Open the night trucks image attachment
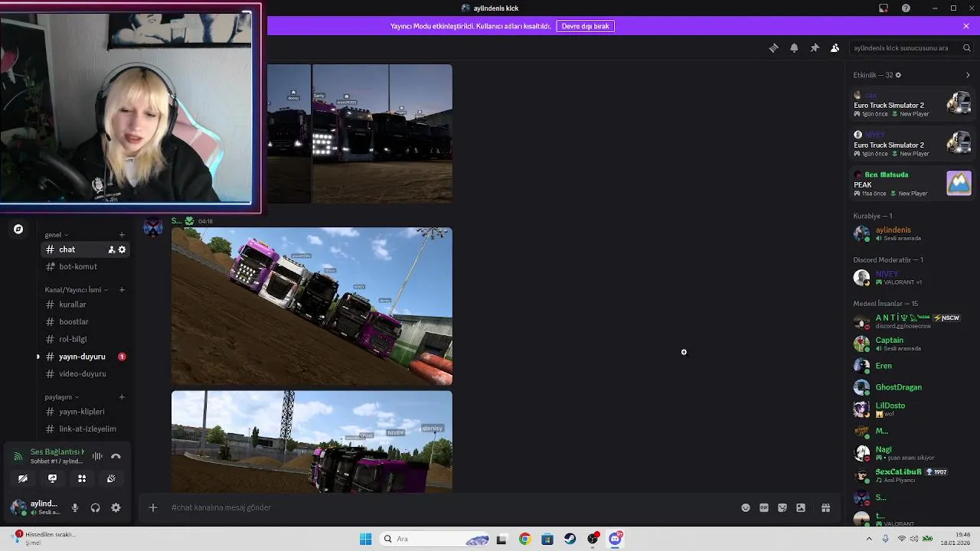 pyautogui.click(x=382, y=133)
